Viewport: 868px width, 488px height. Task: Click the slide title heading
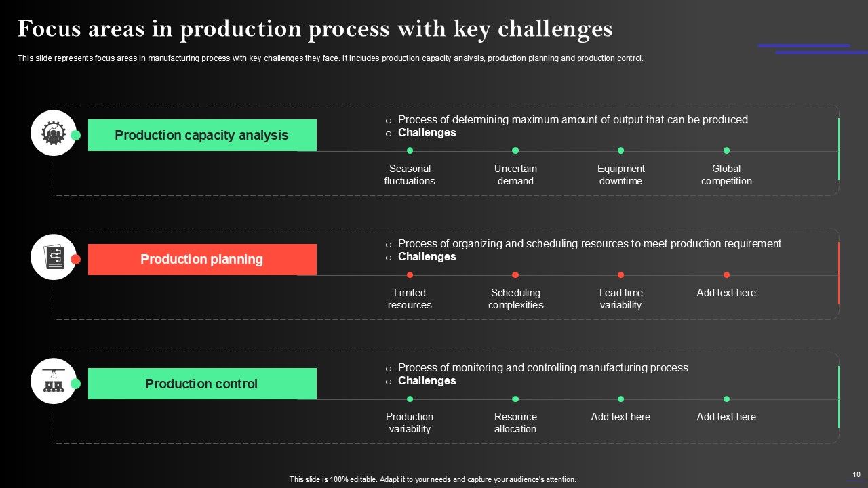pos(315,29)
